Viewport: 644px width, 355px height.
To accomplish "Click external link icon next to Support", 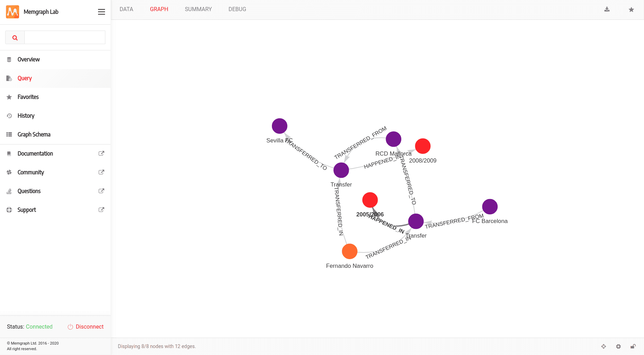I will pos(102,210).
